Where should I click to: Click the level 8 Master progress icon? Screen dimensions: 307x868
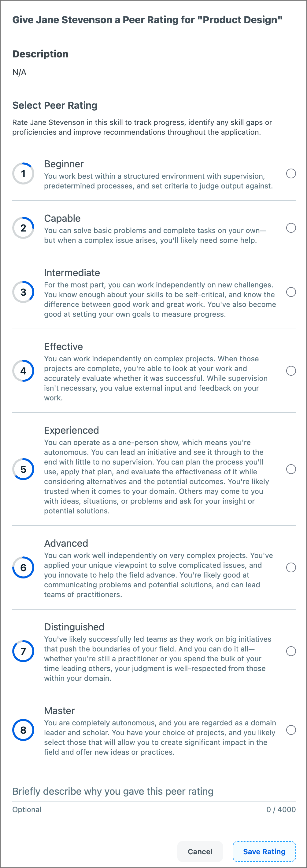coord(23,730)
